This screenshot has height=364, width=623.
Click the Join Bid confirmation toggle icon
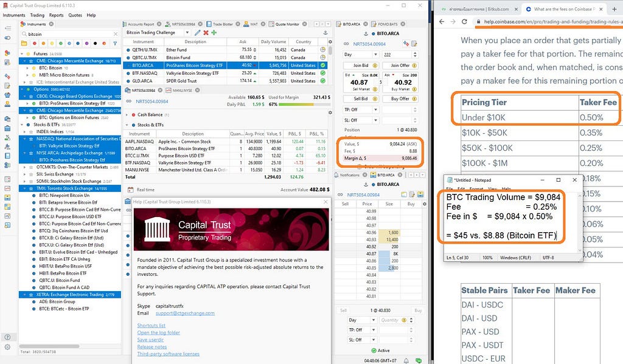[x=375, y=66]
